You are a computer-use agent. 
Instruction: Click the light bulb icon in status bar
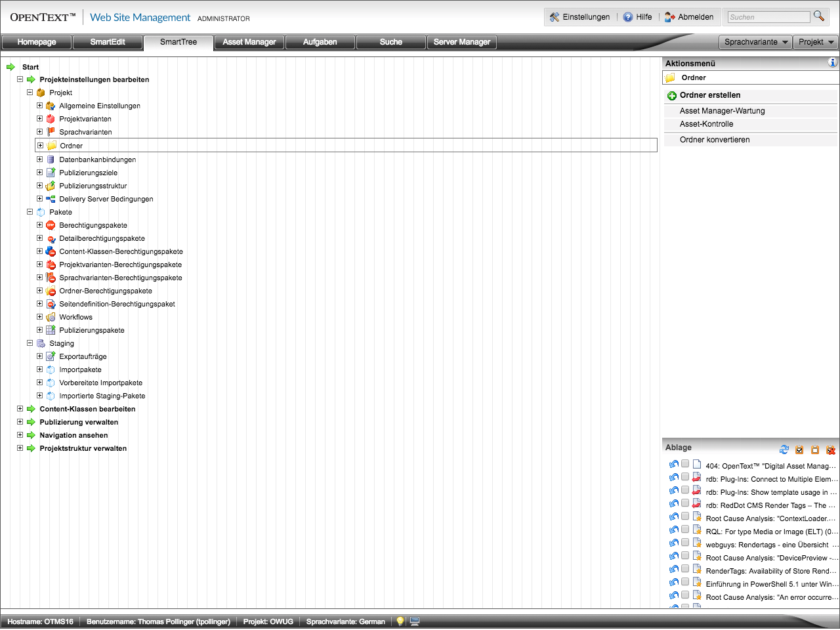(x=400, y=621)
